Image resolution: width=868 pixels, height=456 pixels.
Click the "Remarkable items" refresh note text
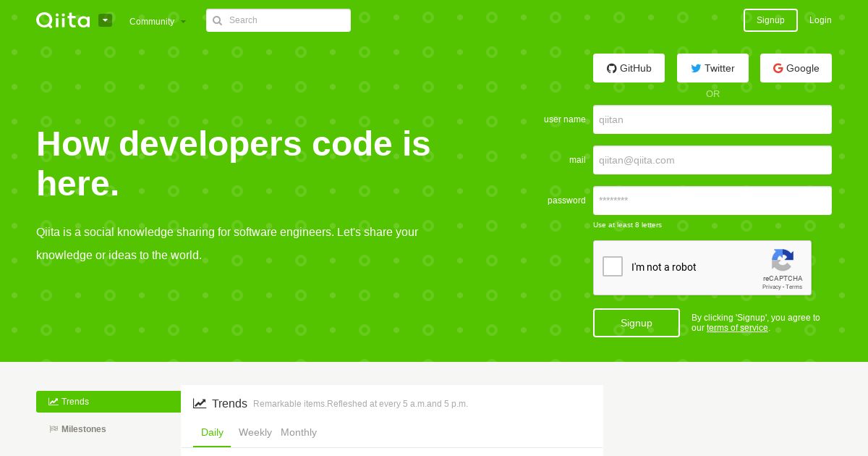pos(361,404)
